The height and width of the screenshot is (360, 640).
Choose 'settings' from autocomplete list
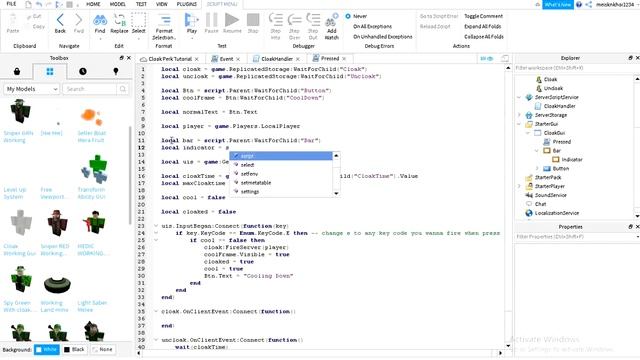click(281, 191)
